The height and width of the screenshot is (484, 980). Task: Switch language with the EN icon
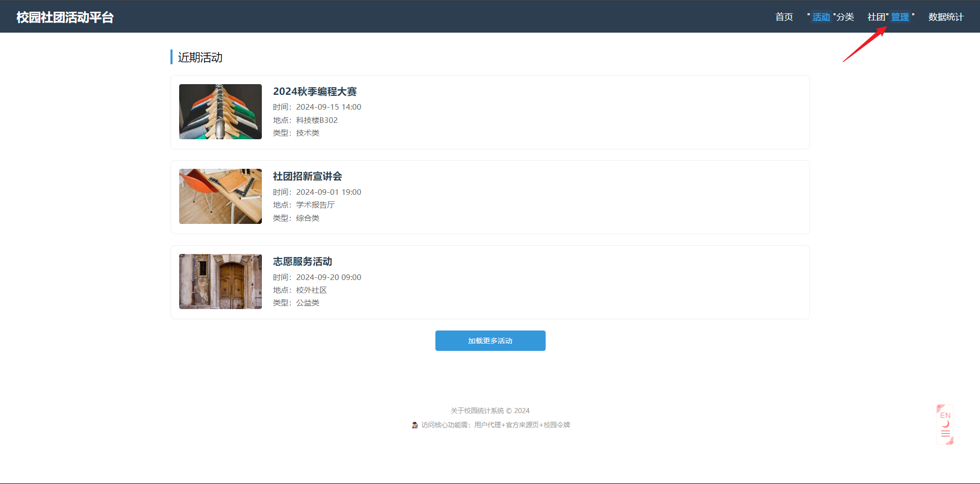click(945, 415)
